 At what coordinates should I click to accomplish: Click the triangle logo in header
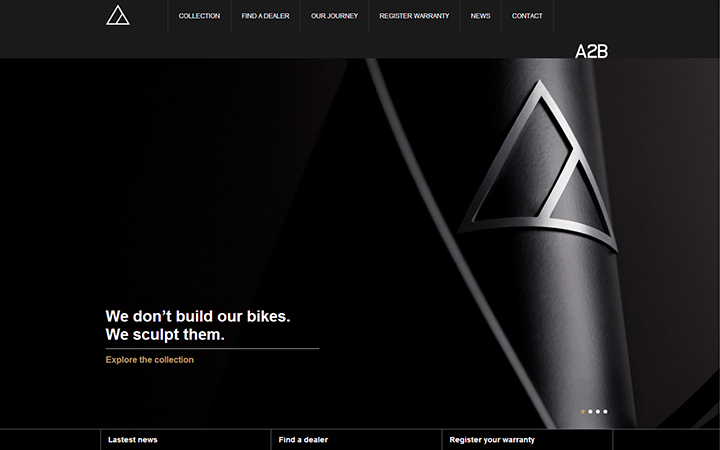tap(118, 16)
